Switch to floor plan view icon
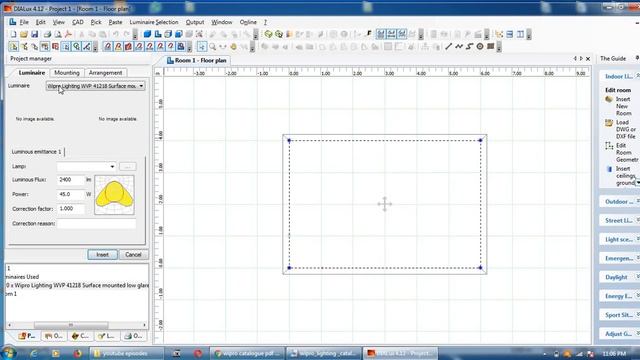This screenshot has width=640, height=360. (158, 34)
